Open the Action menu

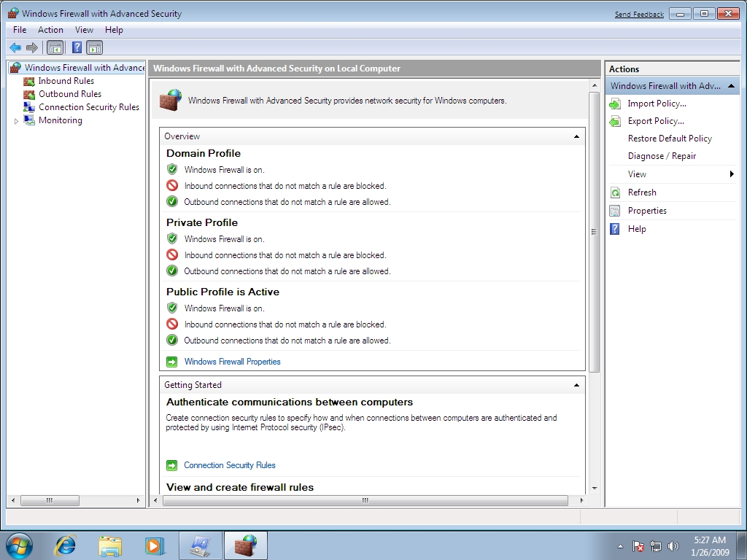[x=50, y=30]
